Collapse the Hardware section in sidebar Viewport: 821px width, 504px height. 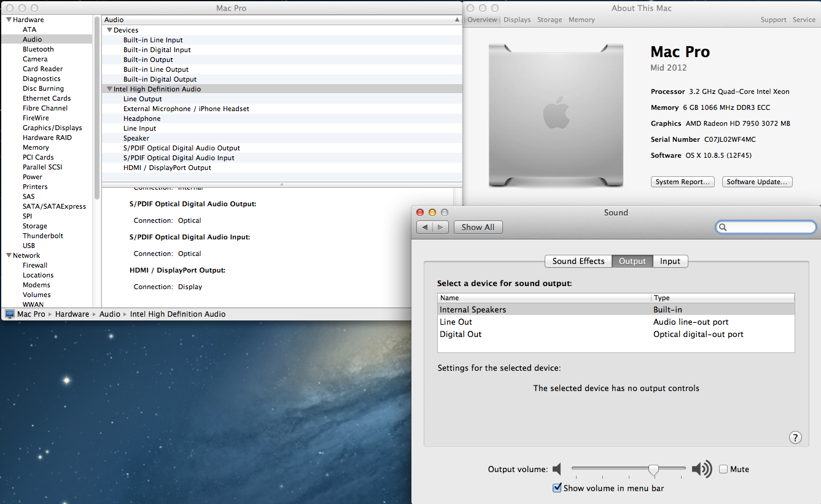[x=9, y=20]
